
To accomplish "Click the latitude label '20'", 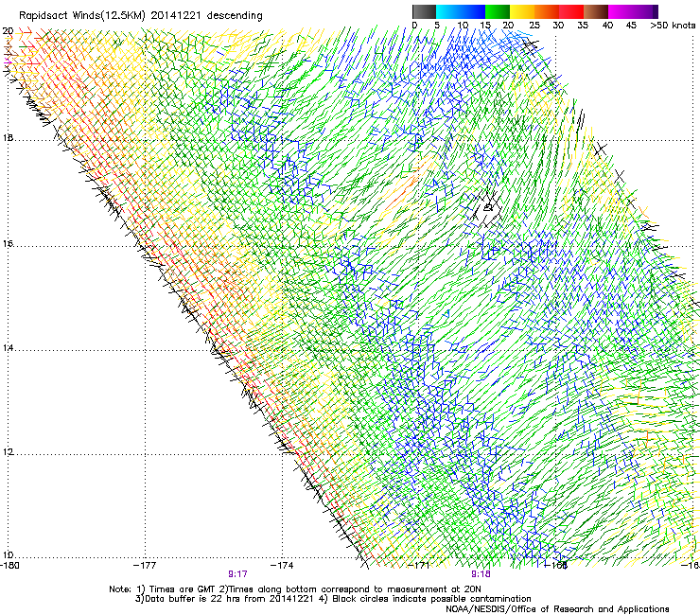I will tap(8, 31).
